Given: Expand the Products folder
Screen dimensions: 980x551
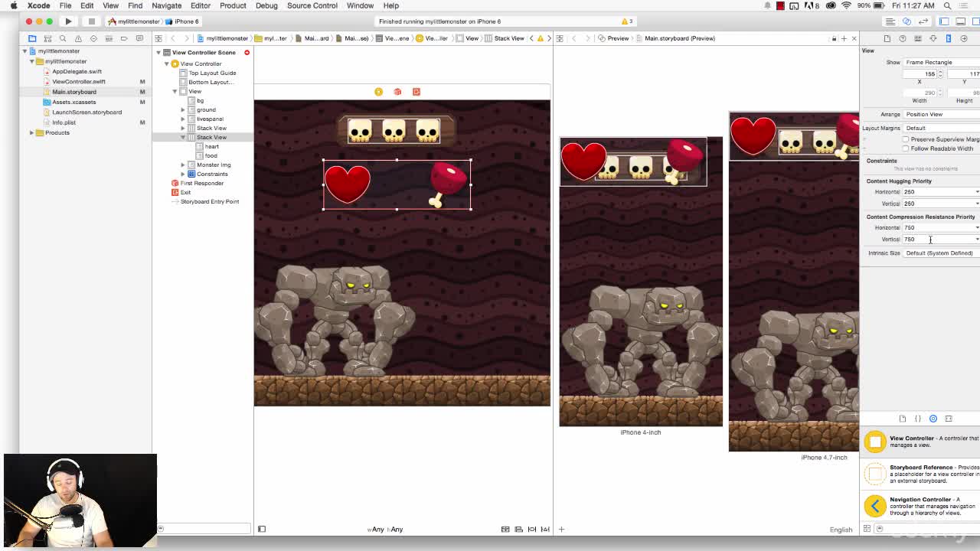Looking at the screenshot, I should tap(31, 132).
